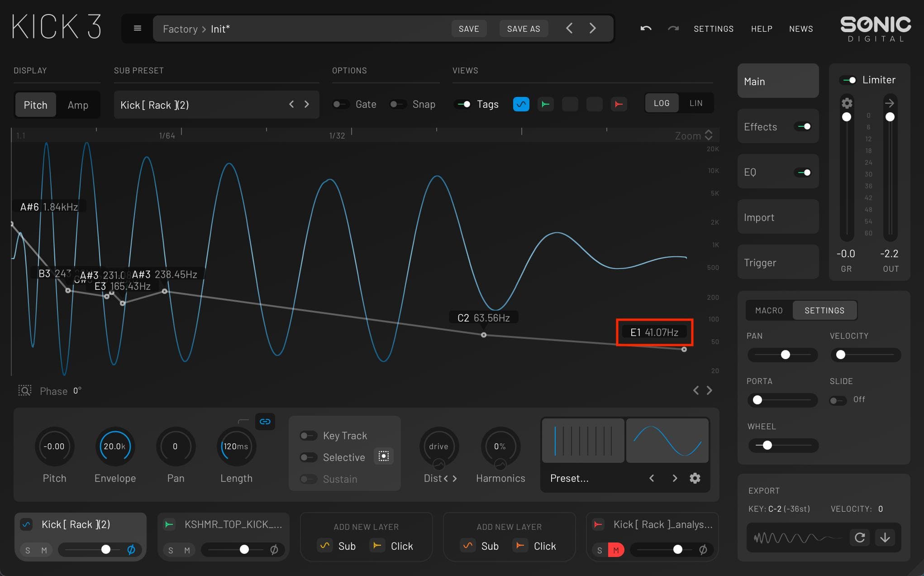Viewport: 924px width, 576px height.
Task: Select next sub preset
Action: click(307, 104)
